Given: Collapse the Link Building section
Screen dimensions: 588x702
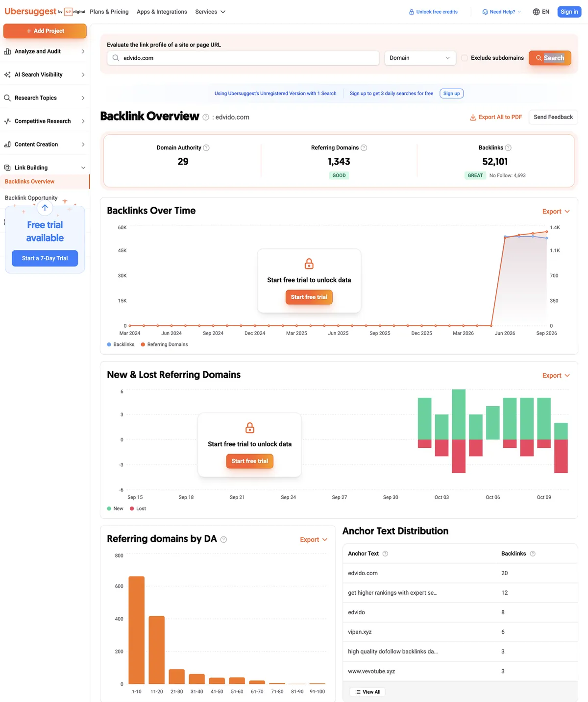Looking at the screenshot, I should point(45,168).
